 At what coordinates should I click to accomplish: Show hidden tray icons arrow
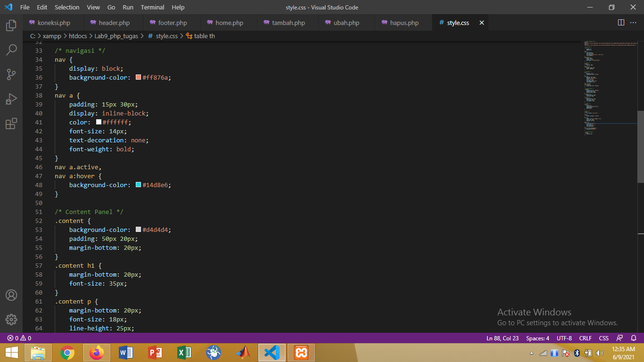tap(532, 353)
